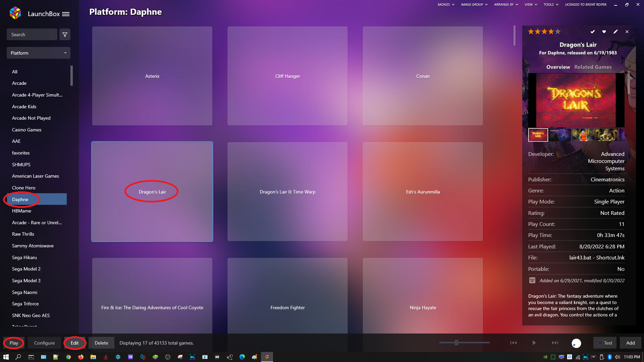Set rating by clicking the fifth star

coord(558,32)
